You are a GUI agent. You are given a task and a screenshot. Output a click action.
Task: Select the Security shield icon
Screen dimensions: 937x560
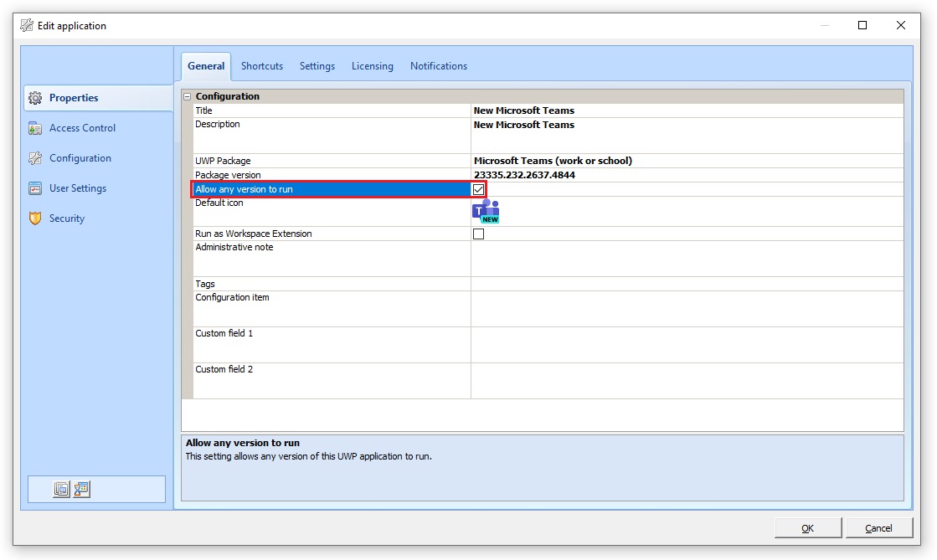35,218
